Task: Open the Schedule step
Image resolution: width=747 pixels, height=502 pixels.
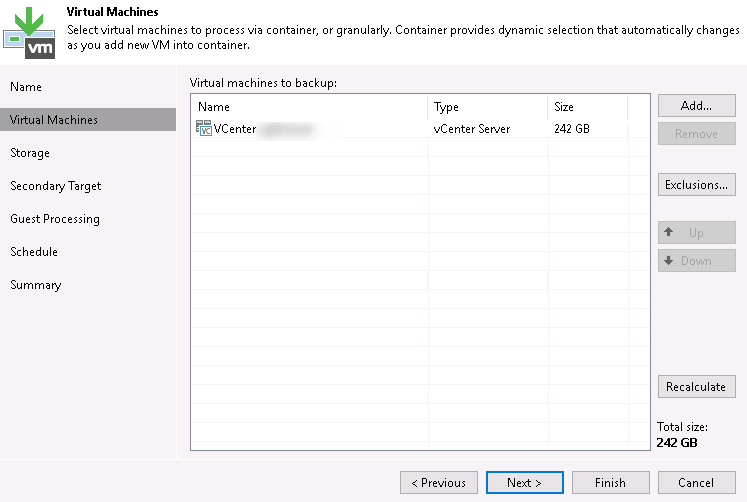Action: point(34,252)
